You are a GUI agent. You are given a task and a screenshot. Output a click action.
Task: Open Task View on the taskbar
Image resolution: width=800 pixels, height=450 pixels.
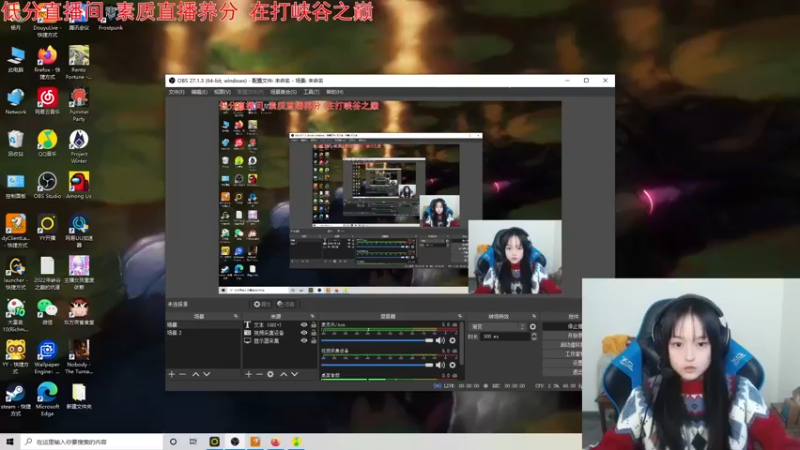193,441
